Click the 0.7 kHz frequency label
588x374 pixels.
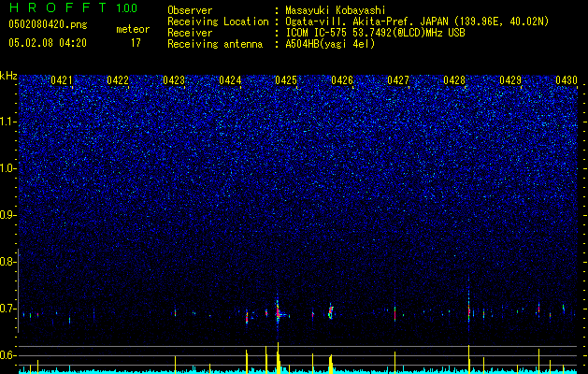pyautogui.click(x=8, y=309)
